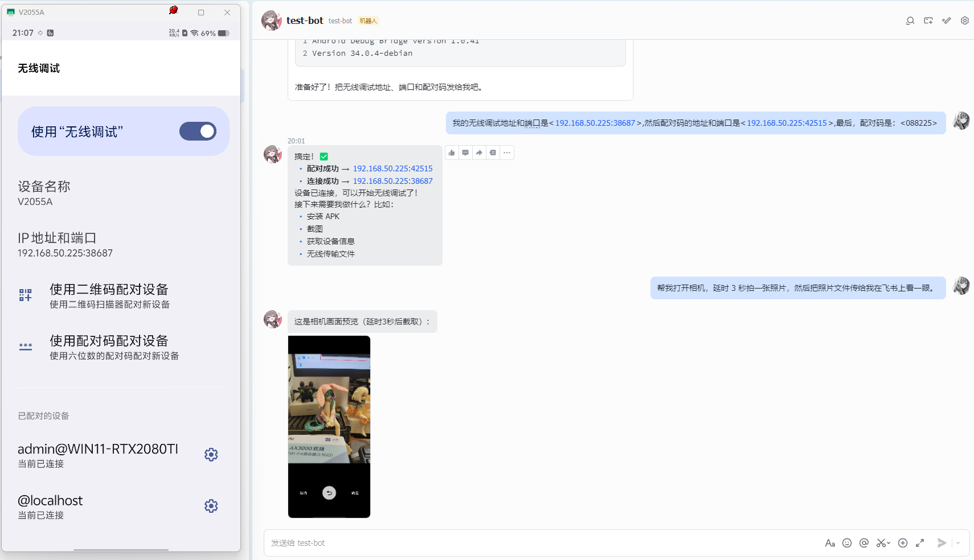This screenshot has height=560, width=974.
Task: Click thumbs-up reaction on bot message
Action: coord(452,153)
